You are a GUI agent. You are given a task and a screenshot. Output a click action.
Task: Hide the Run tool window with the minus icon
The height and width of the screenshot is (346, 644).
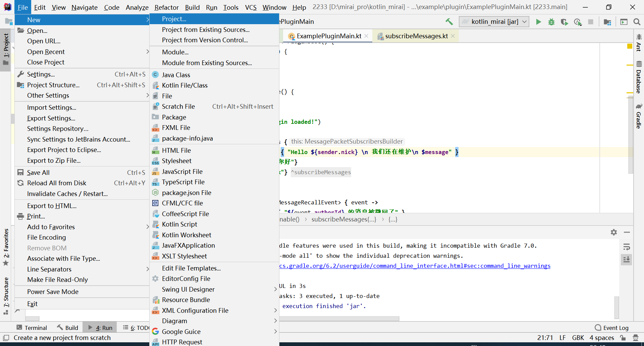[627, 232]
